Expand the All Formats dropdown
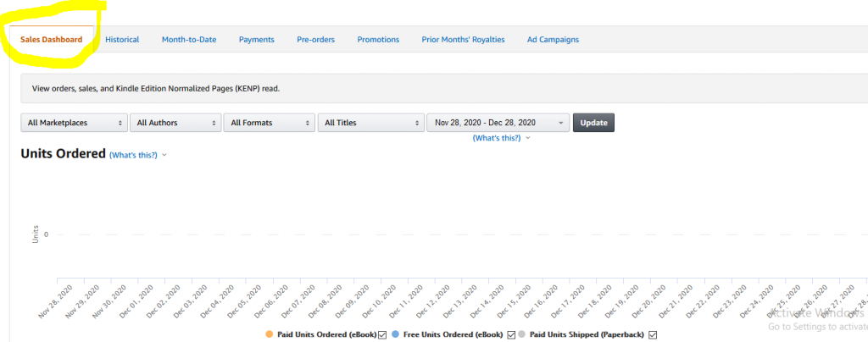The height and width of the screenshot is (342, 868). 269,123
